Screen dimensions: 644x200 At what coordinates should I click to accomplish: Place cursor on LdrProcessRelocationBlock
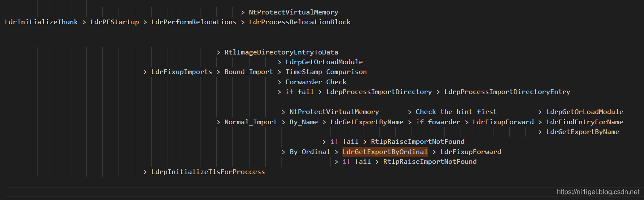tap(300, 22)
